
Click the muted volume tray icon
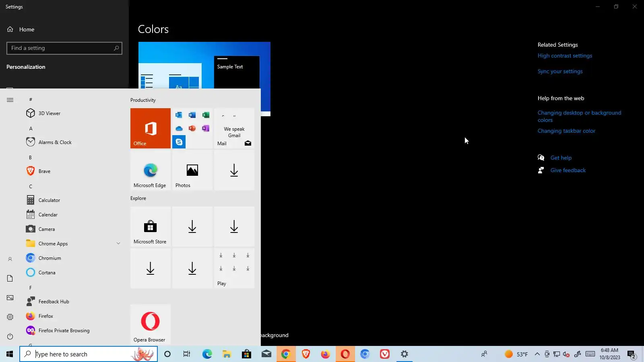(x=566, y=354)
